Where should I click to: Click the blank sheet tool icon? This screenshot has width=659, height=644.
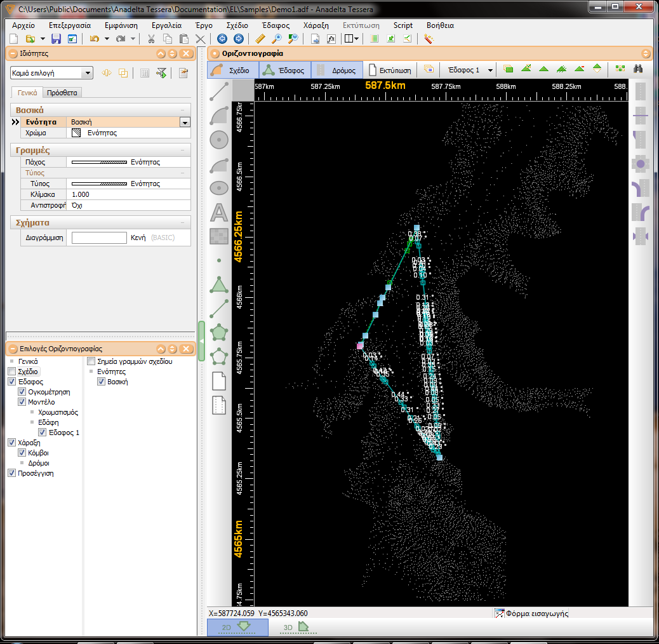(x=219, y=381)
